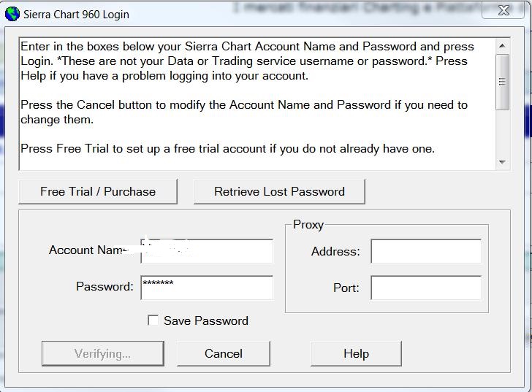
Task: Click the scroll up arrow of instructions
Action: tap(503, 46)
